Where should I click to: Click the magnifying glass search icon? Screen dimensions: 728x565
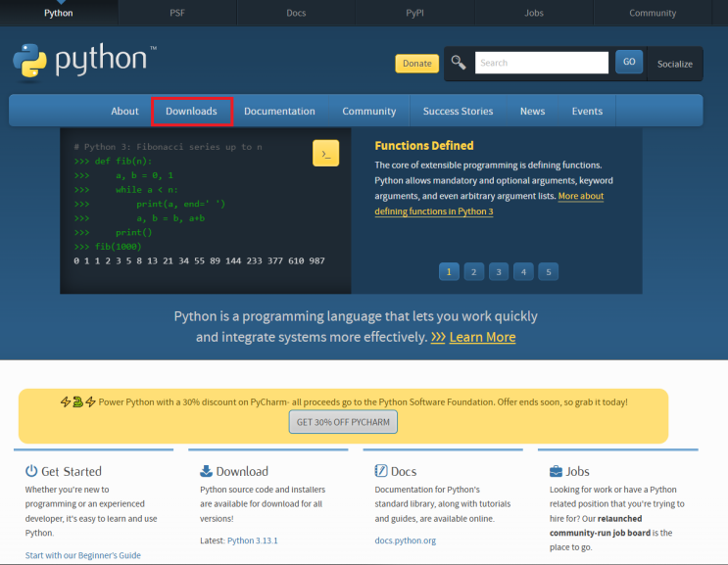pos(459,62)
